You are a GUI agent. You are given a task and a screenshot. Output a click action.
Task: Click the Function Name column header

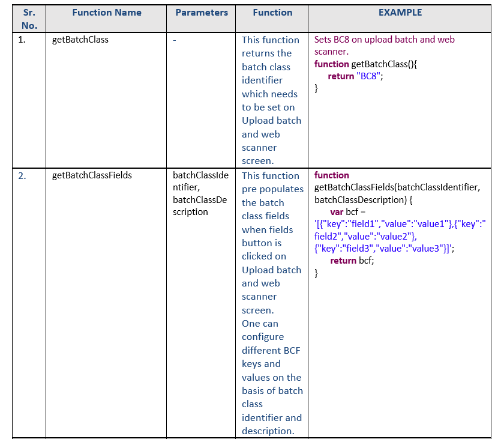(x=106, y=13)
